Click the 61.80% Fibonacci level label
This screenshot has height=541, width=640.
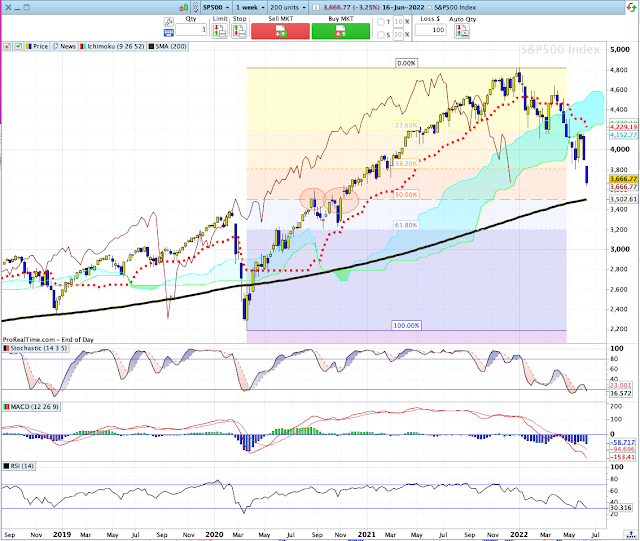point(406,225)
